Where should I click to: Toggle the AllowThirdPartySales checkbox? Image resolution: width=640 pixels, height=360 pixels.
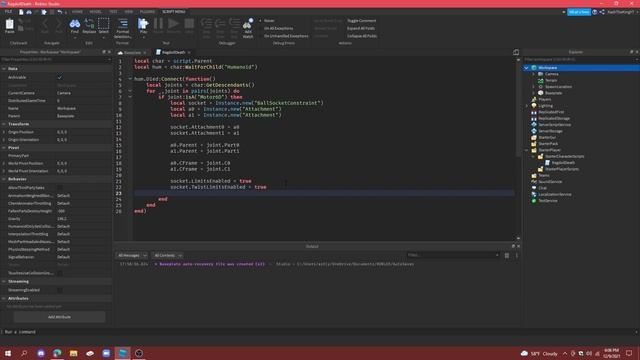click(x=60, y=188)
